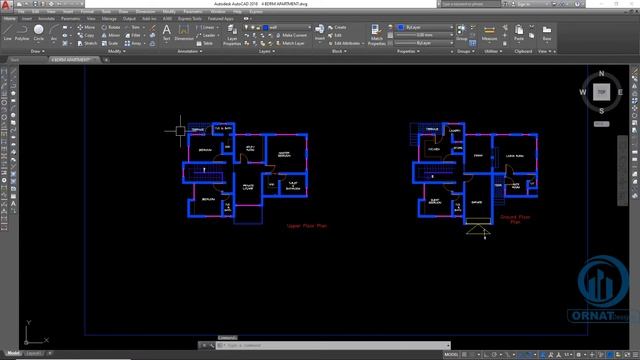Click the Leader annotation button
Screen dimensions: 640x360
pos(207,35)
